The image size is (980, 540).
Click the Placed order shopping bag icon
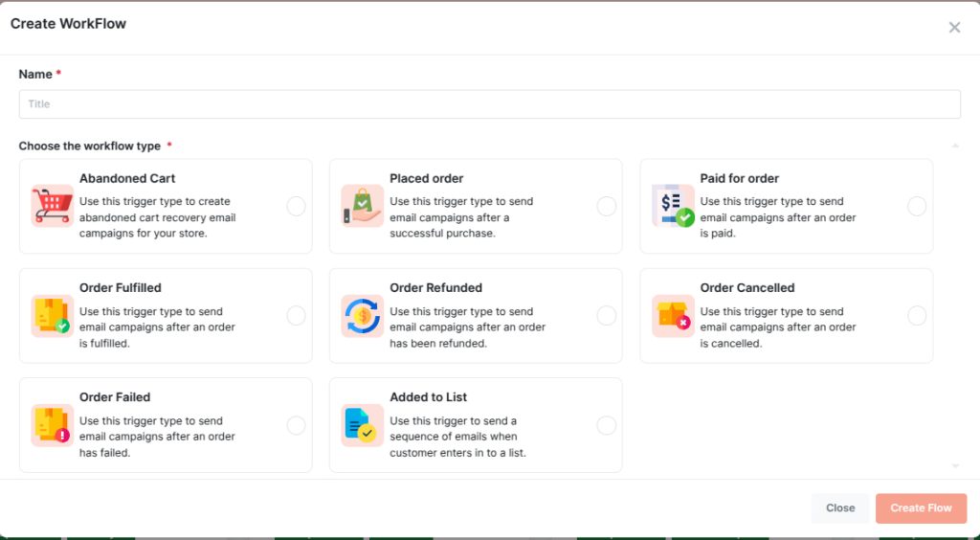coord(363,206)
